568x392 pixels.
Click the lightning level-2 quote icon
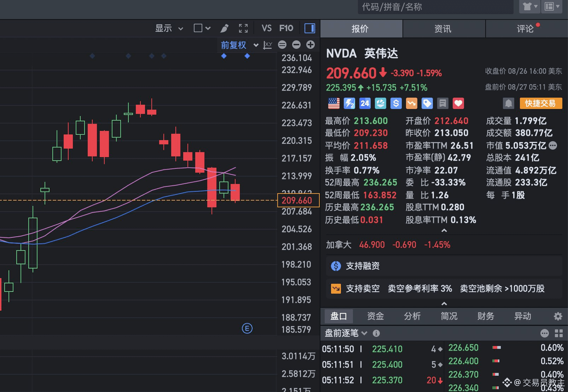(x=349, y=103)
